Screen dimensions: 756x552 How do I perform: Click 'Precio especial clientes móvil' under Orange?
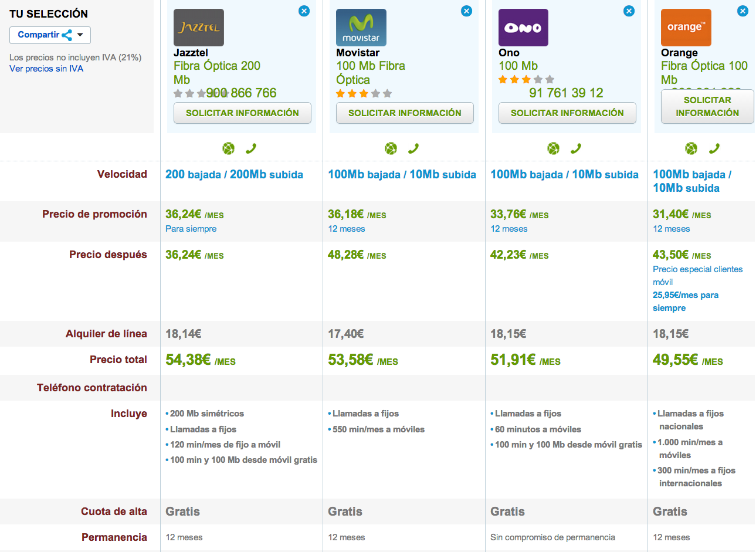pyautogui.click(x=697, y=276)
